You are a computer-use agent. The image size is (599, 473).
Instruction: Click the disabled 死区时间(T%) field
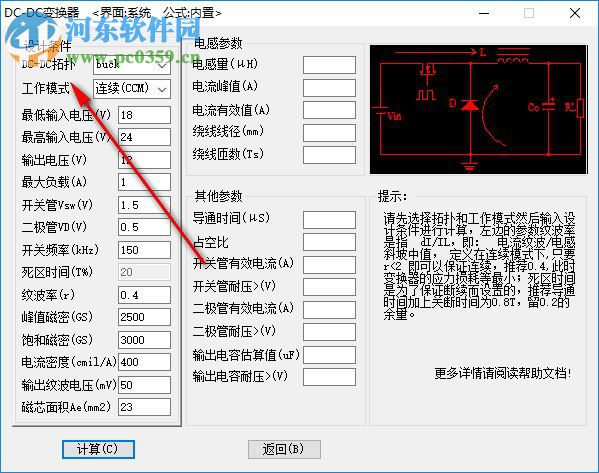coord(144,272)
